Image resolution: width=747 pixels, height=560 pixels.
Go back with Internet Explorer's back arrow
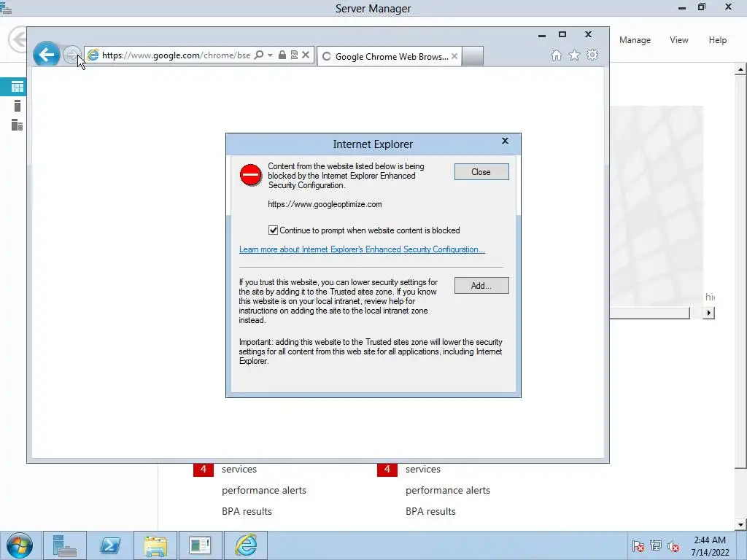(x=46, y=55)
